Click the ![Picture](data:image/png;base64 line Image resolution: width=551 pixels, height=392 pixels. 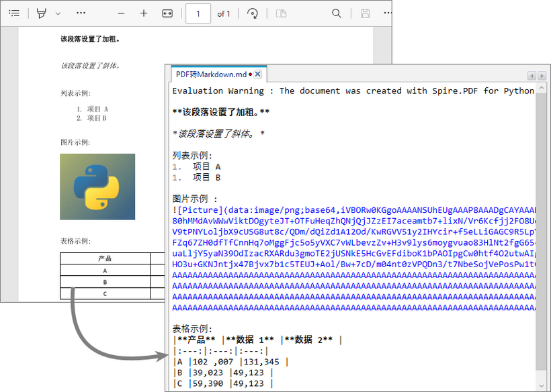click(x=354, y=210)
